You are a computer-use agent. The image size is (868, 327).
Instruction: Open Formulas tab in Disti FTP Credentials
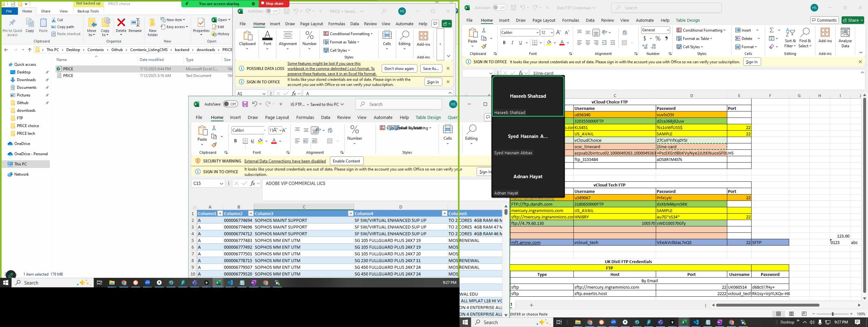point(571,20)
